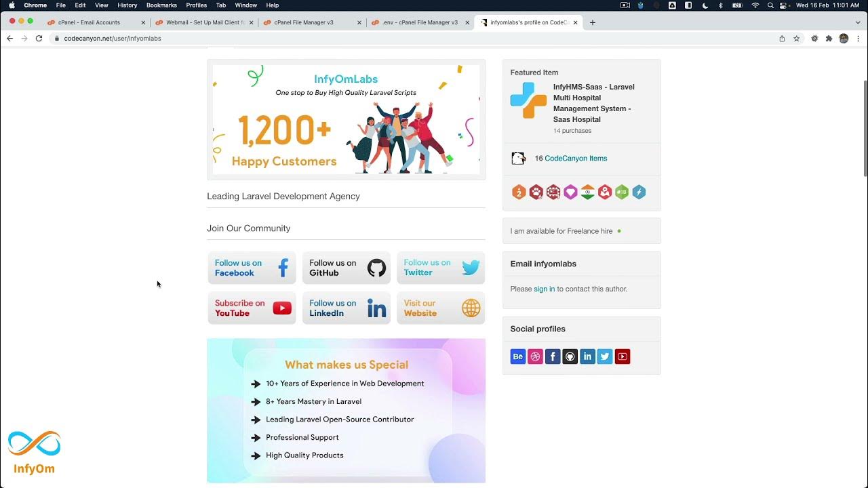868x488 pixels.
Task: Click the Subscribe on YouTube button
Action: pyautogui.click(x=252, y=308)
